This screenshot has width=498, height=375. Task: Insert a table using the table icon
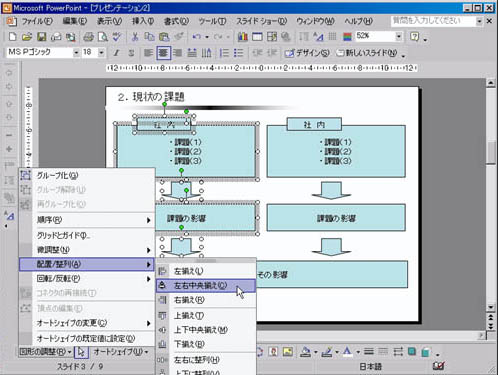point(257,37)
